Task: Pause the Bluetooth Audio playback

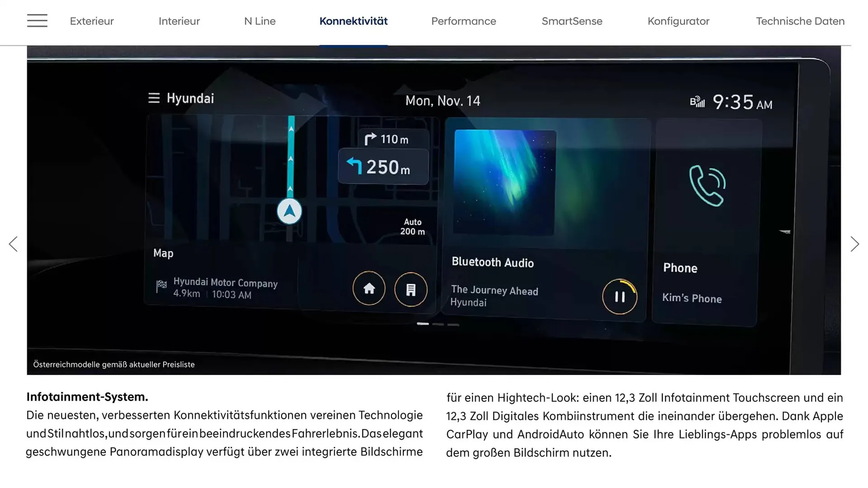Action: [620, 297]
